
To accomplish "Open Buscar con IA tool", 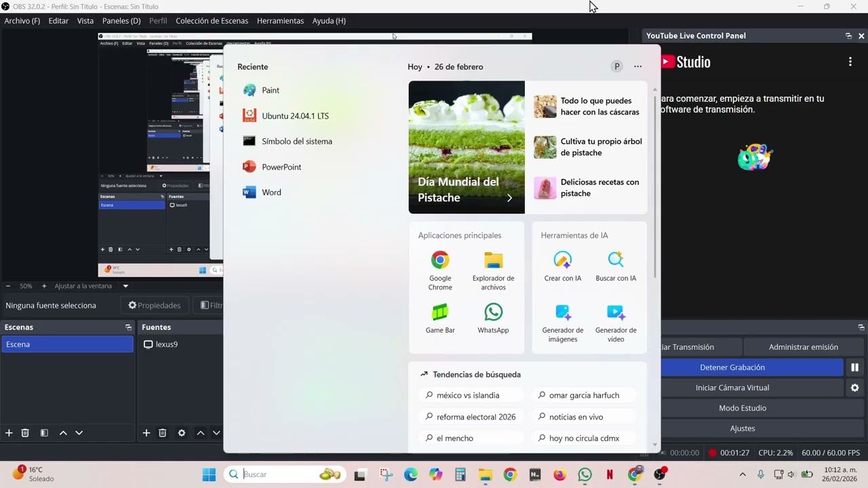I will point(616,266).
